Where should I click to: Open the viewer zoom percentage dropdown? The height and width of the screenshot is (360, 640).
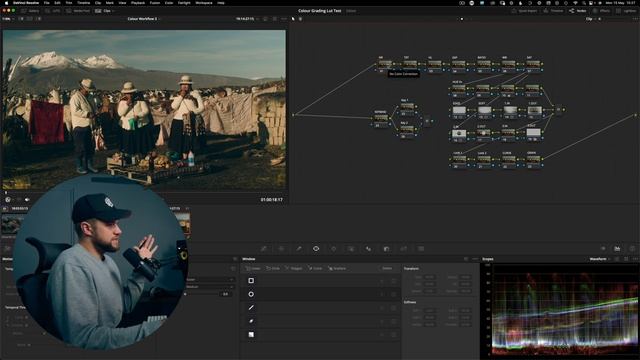(8, 19)
